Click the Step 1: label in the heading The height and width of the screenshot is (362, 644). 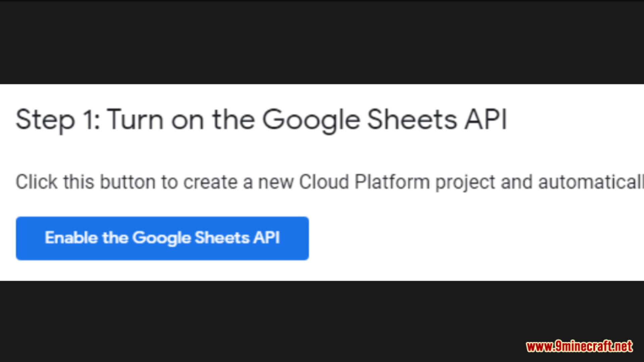[58, 120]
